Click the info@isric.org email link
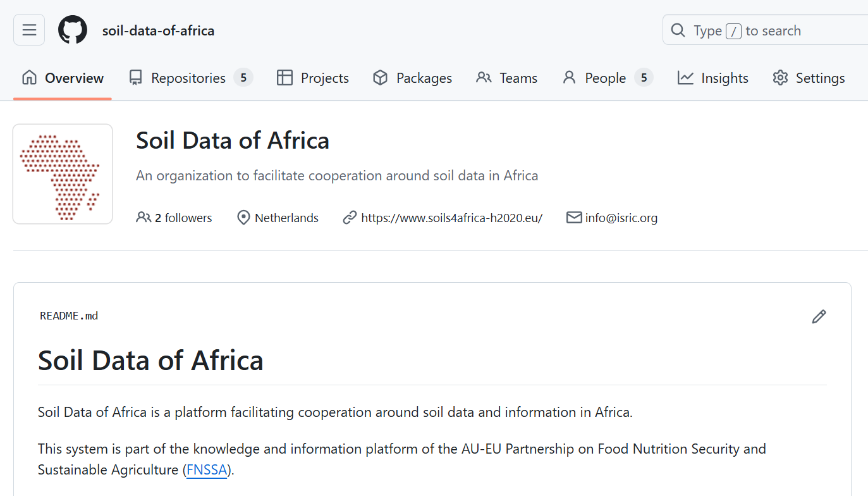The height and width of the screenshot is (496, 868). pos(621,218)
